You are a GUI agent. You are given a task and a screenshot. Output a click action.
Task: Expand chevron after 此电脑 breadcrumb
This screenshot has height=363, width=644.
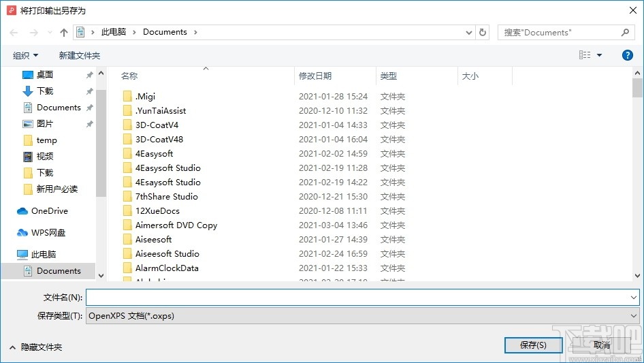coord(134,32)
